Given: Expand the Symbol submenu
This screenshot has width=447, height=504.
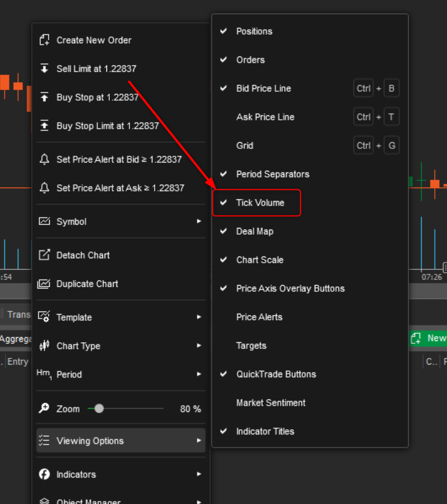Looking at the screenshot, I should (x=198, y=222).
